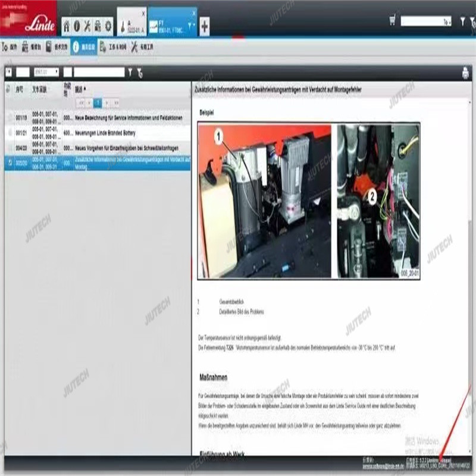This screenshot has height=476, width=476.
Task: Open the wrench tools icon in top toolbar
Action: click(x=87, y=26)
